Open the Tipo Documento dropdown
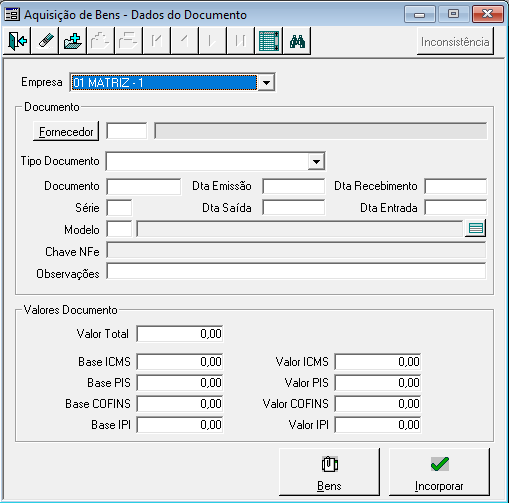Image resolution: width=509 pixels, height=503 pixels. (x=316, y=162)
